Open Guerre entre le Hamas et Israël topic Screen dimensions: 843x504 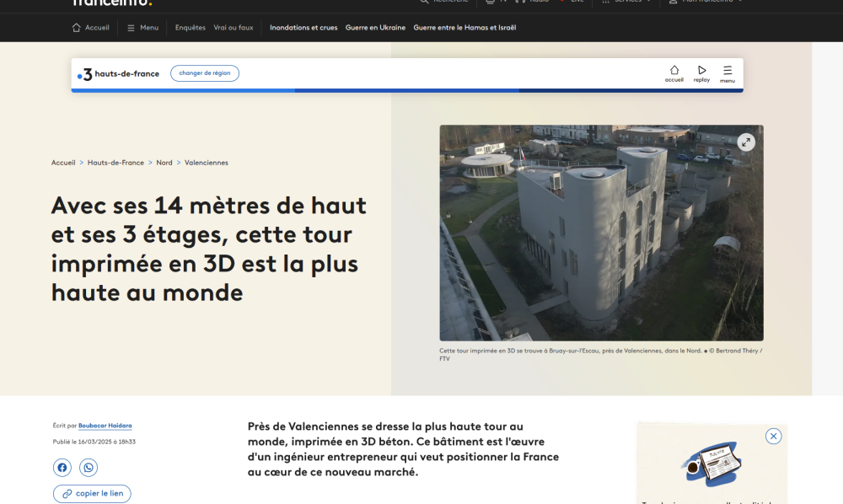point(464,28)
